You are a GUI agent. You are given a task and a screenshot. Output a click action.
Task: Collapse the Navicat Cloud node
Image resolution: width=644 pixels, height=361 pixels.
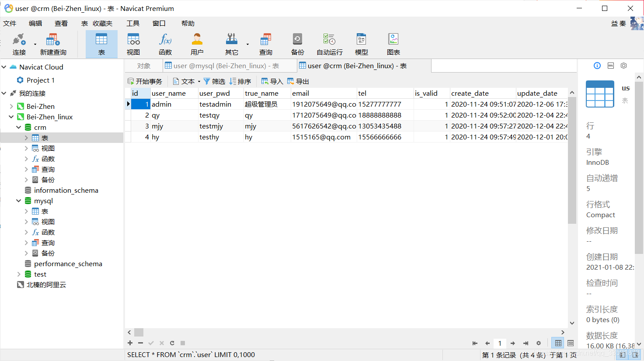coord(4,67)
